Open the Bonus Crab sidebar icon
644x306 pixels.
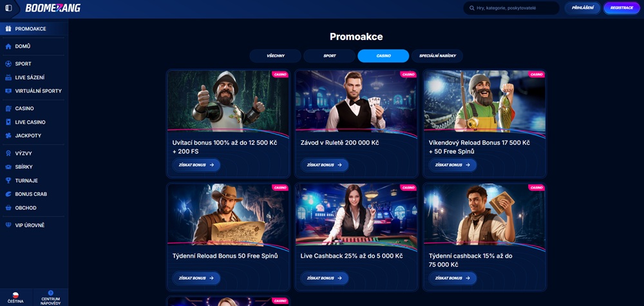click(8, 195)
